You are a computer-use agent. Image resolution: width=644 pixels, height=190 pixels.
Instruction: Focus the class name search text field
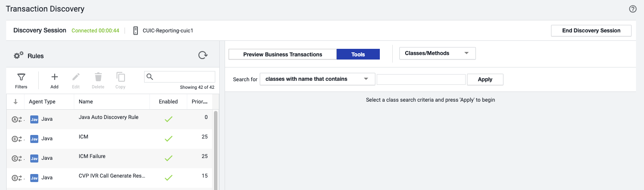[x=421, y=79]
